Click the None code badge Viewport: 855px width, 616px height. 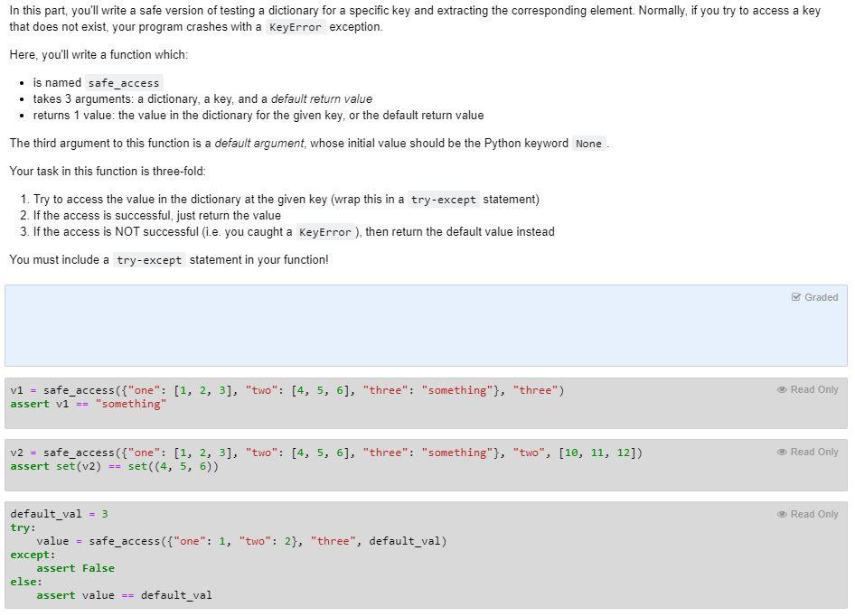pyautogui.click(x=587, y=143)
